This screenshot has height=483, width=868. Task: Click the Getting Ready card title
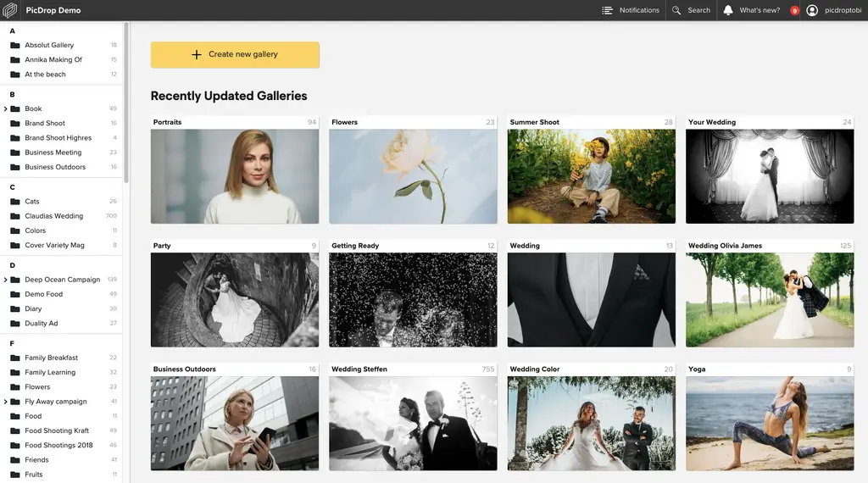pyautogui.click(x=355, y=246)
